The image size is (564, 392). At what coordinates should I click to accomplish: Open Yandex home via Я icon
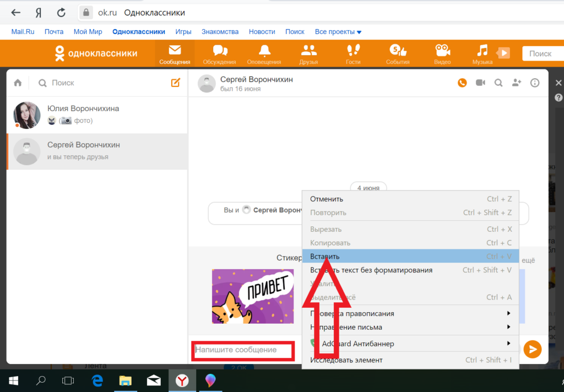pyautogui.click(x=39, y=13)
